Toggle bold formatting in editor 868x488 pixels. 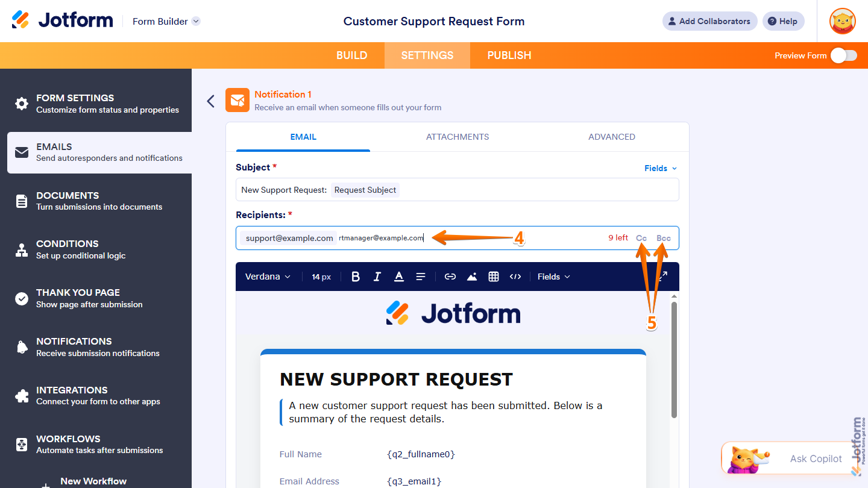point(356,277)
